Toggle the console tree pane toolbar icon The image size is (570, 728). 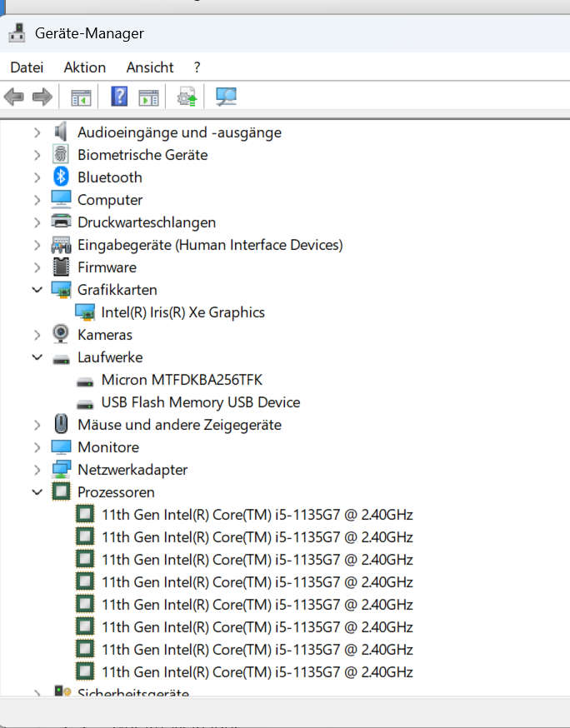(x=81, y=97)
